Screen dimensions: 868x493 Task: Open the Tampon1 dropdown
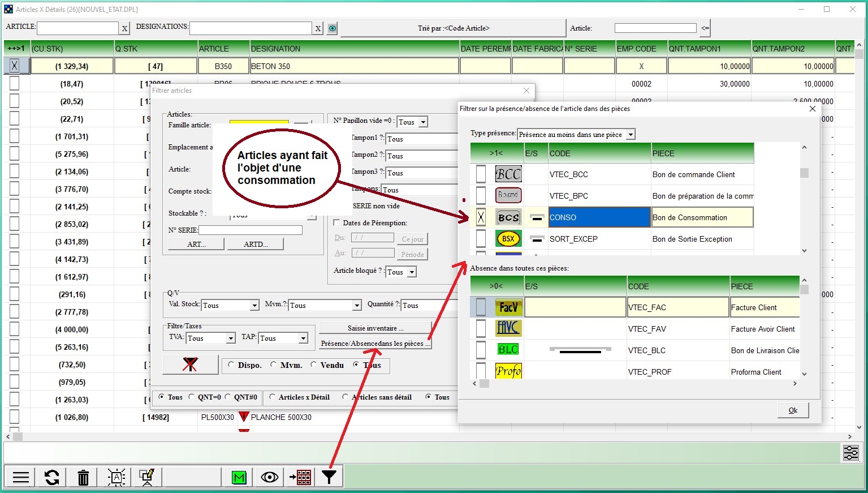pos(421,139)
